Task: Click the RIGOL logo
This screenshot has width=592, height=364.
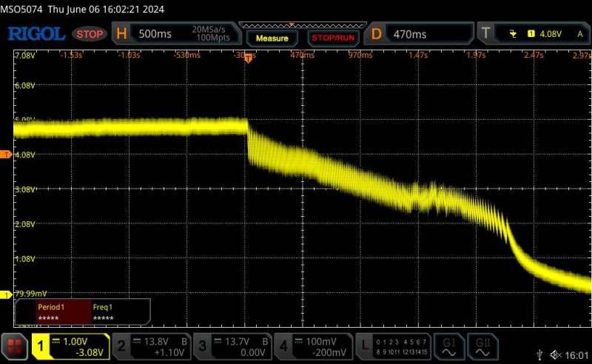Action: tap(37, 34)
